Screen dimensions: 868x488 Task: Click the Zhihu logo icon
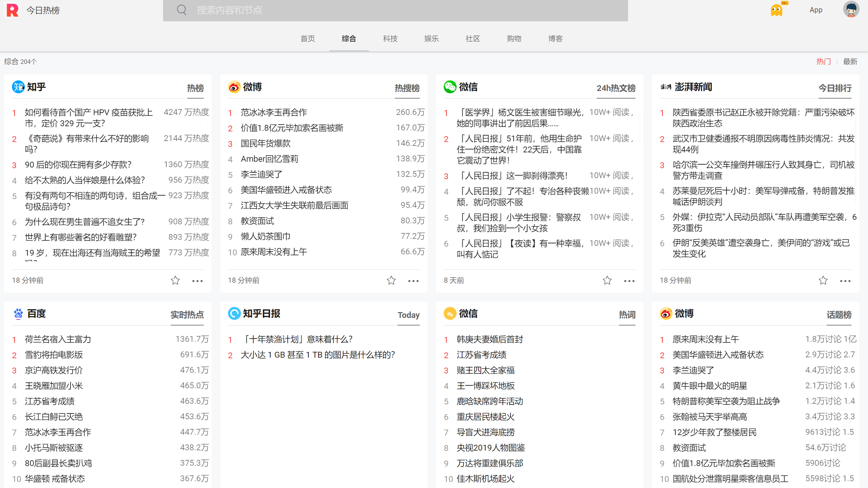[18, 87]
